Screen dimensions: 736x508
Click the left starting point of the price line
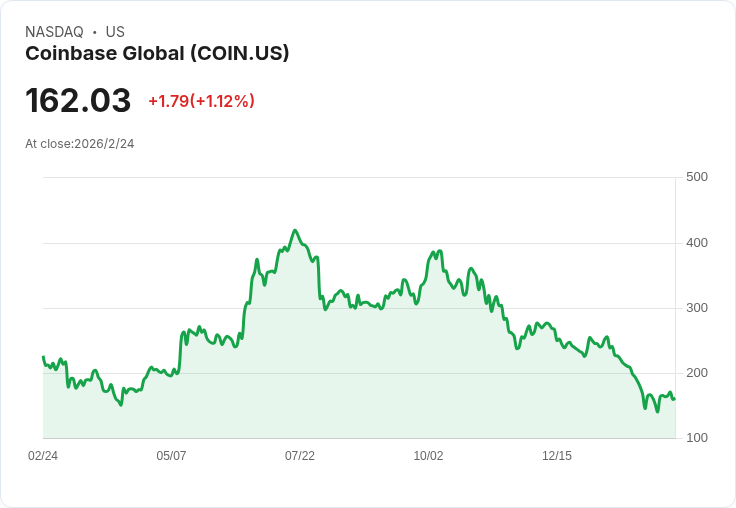click(x=43, y=357)
